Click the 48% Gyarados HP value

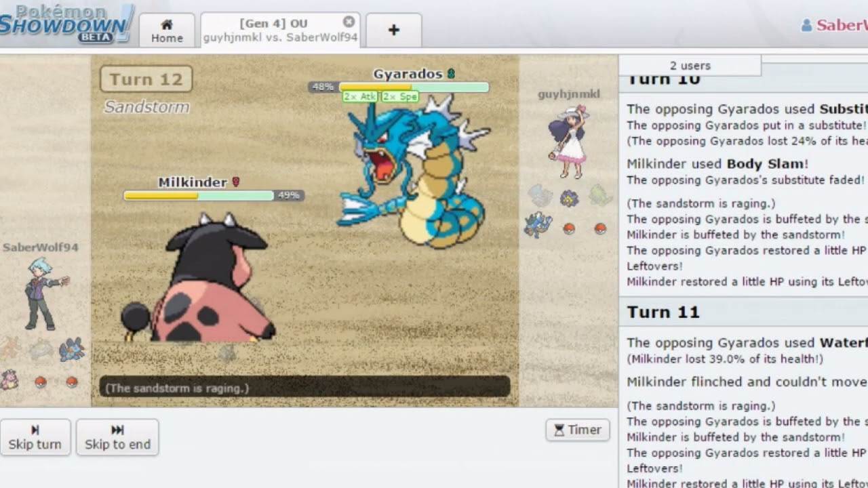tap(323, 87)
